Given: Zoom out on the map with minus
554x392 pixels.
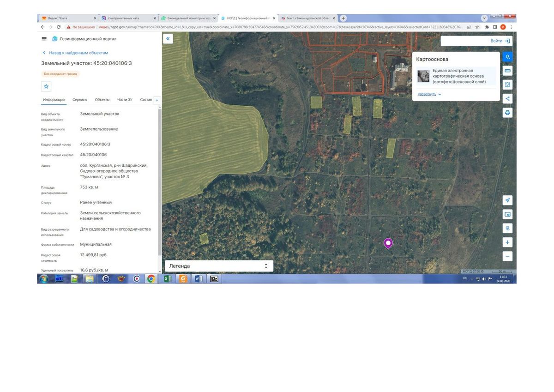Looking at the screenshot, I should coord(507,256).
